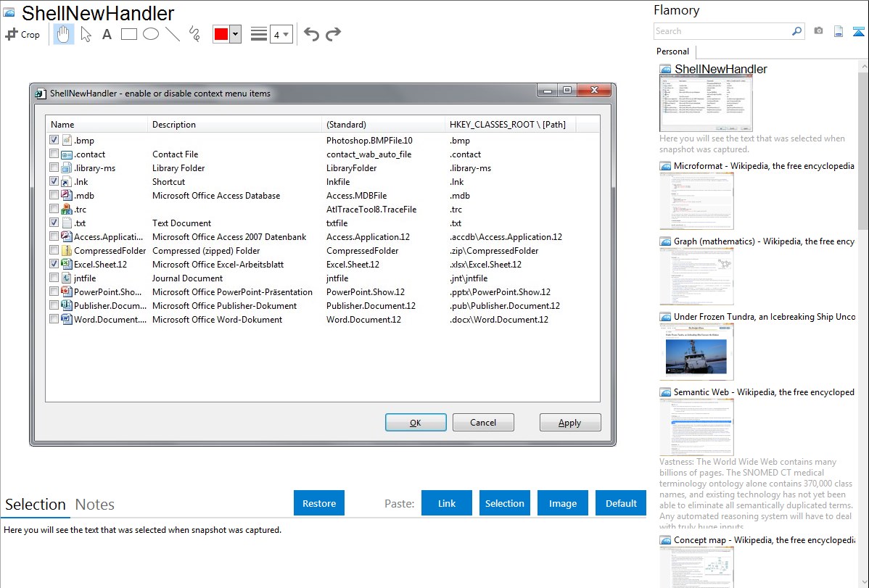Open the Microformat Wikipedia snapshot thumbnail
Screen dimensions: 869x588
[696, 201]
